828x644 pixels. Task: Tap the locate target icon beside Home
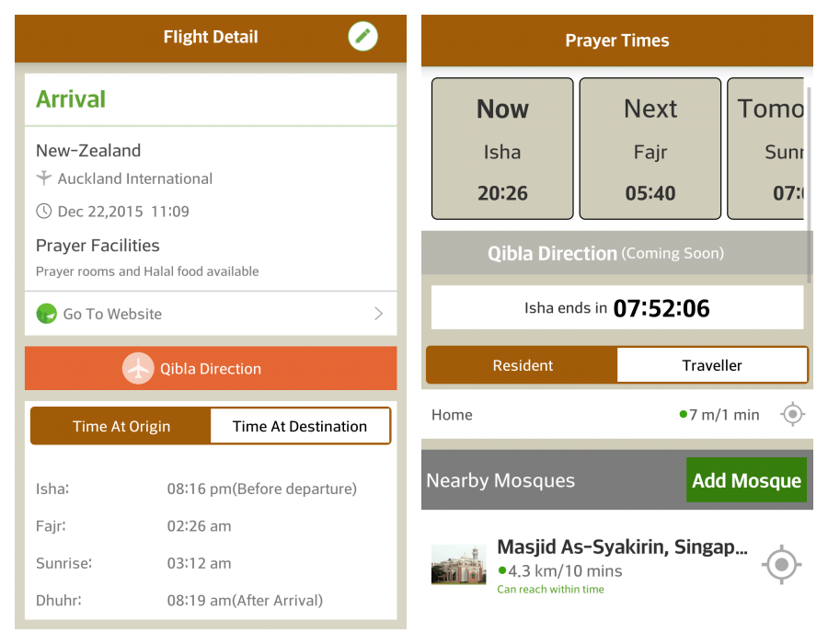pyautogui.click(x=792, y=415)
